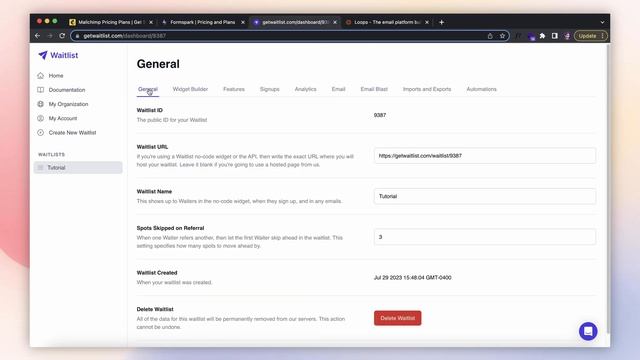Reload the page
This screenshot has width=640, height=360.
[x=62, y=36]
